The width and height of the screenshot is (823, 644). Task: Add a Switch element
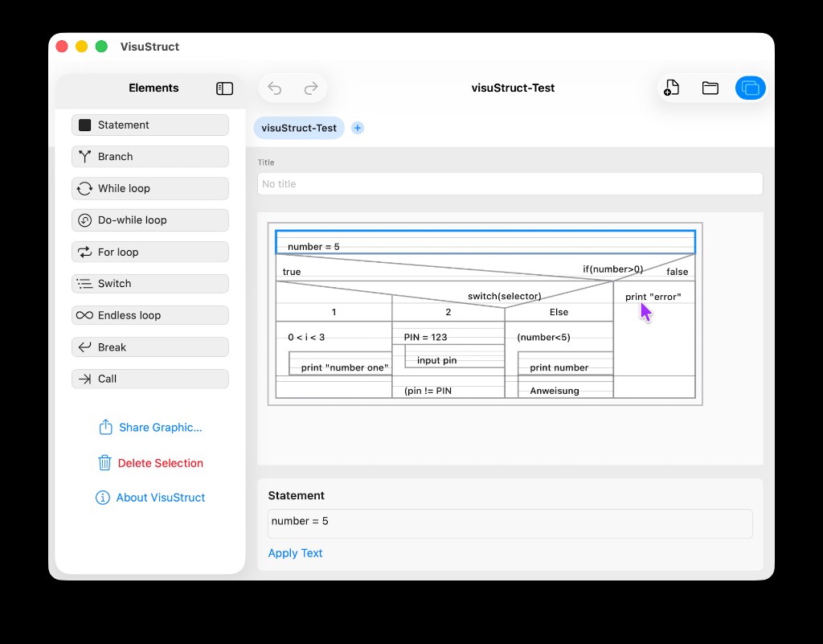[x=149, y=283]
